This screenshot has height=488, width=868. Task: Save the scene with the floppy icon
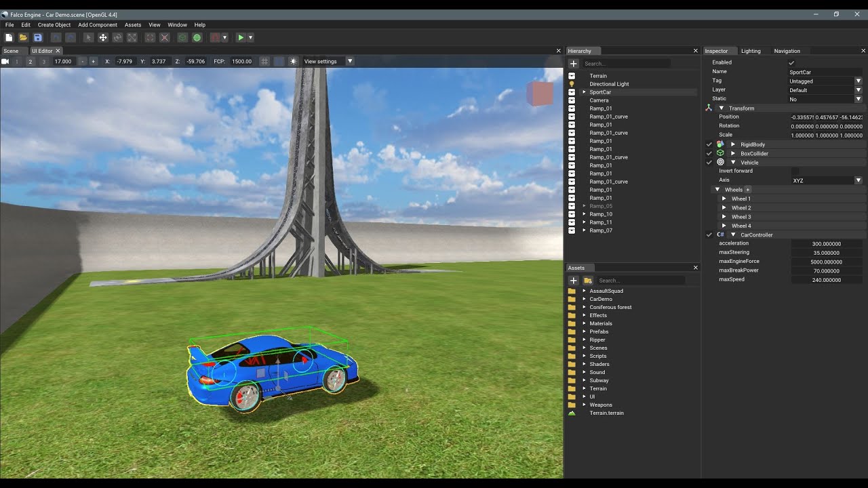[37, 38]
